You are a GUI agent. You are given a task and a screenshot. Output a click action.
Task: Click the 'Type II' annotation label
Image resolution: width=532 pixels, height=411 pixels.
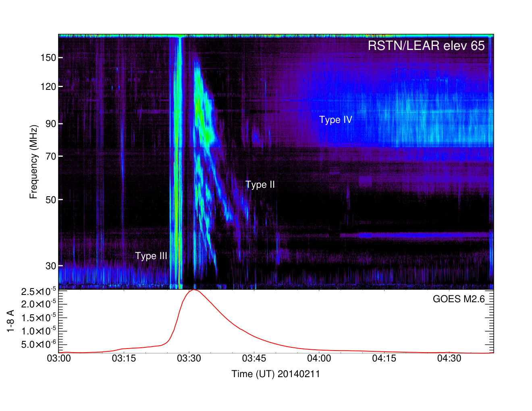coord(260,185)
